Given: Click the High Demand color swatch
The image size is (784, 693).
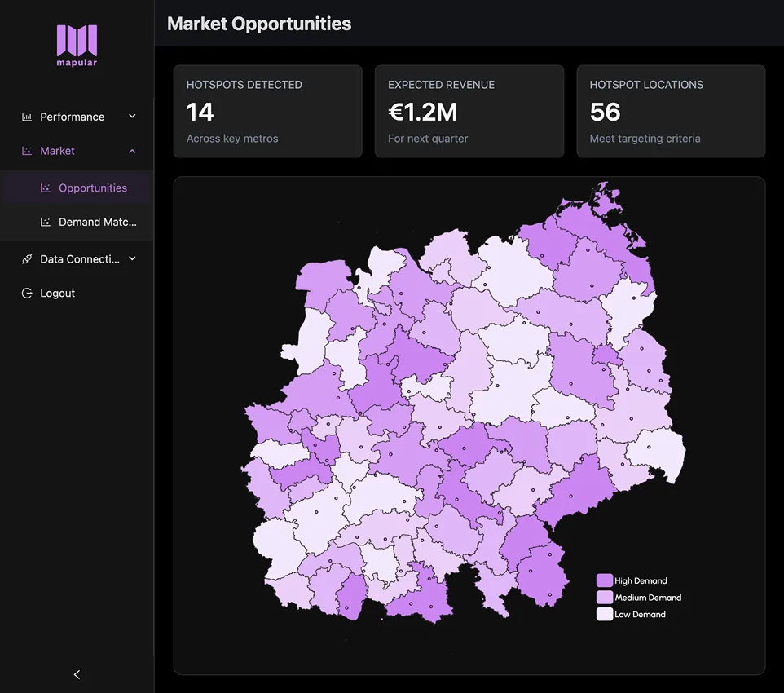Looking at the screenshot, I should tap(603, 580).
